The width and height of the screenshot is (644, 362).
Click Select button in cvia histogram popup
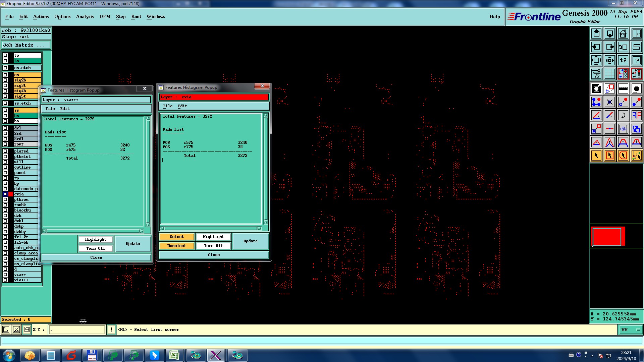[176, 237]
